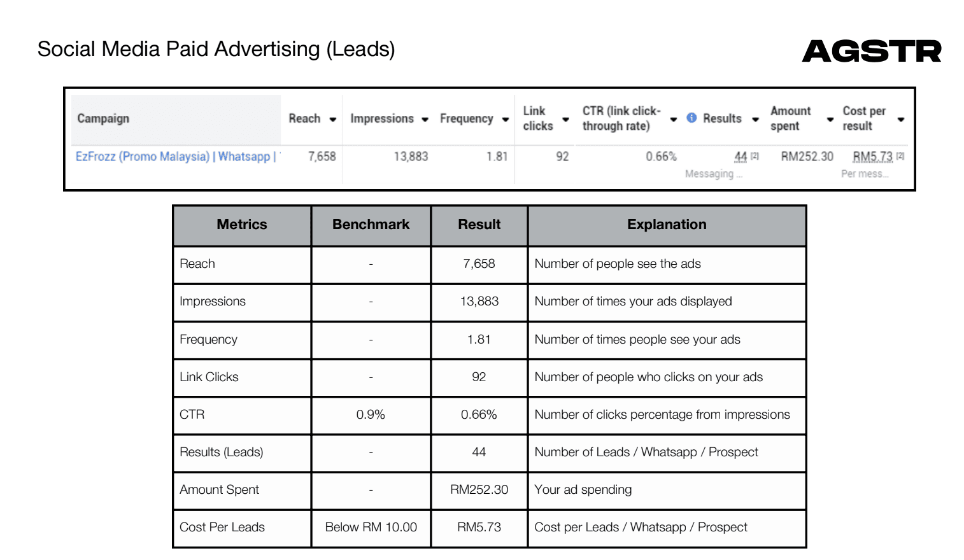
Task: Sort by the Cost per result header label
Action: (864, 118)
